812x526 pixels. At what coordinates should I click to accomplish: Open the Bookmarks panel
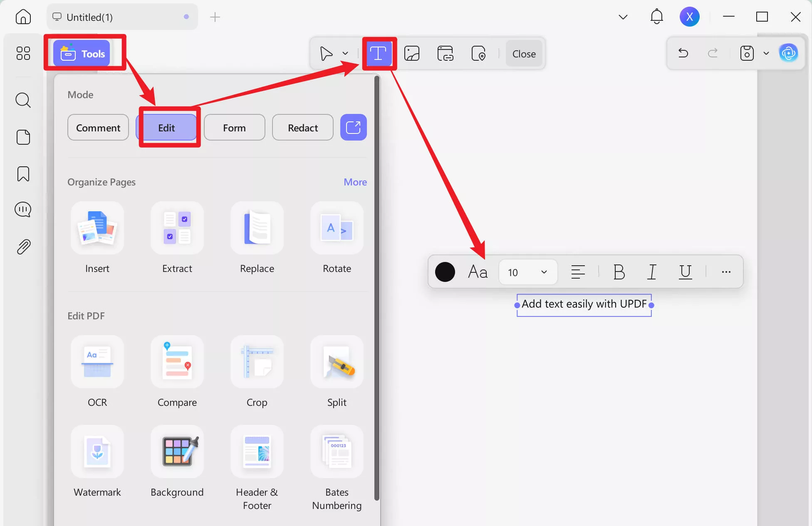point(23,174)
